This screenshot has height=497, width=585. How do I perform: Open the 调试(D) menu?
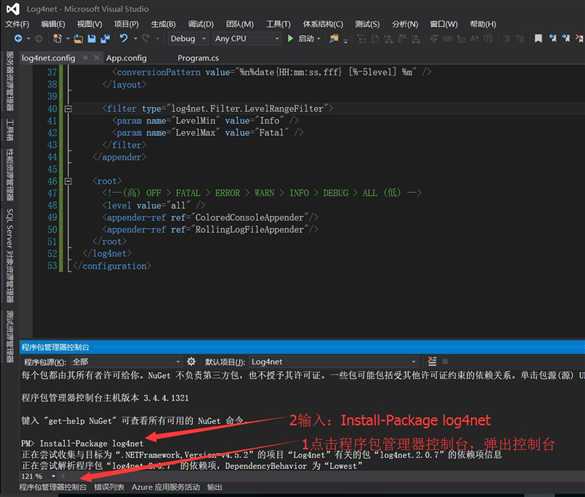[x=201, y=24]
